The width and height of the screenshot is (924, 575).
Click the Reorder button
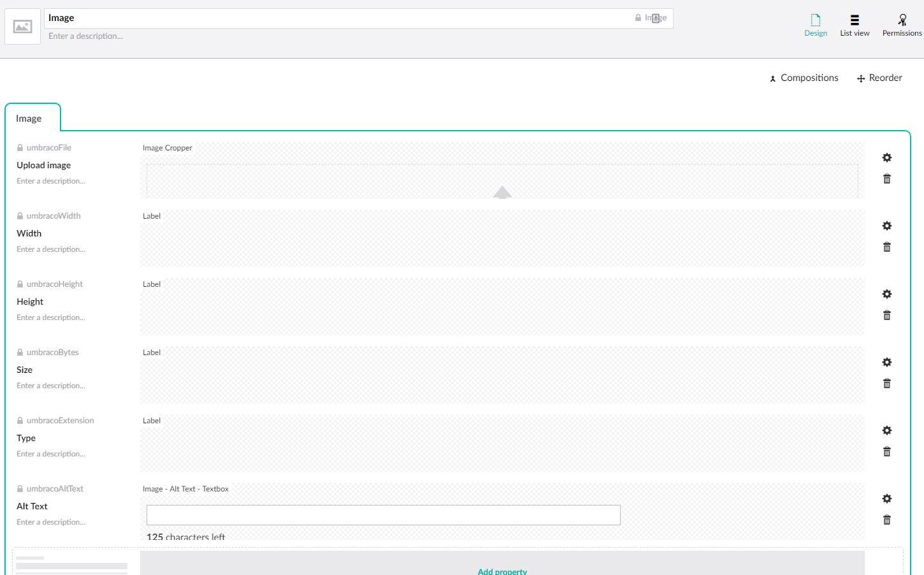click(879, 78)
